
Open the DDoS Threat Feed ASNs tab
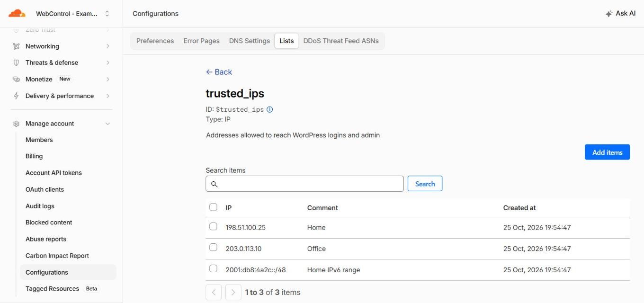tap(341, 41)
